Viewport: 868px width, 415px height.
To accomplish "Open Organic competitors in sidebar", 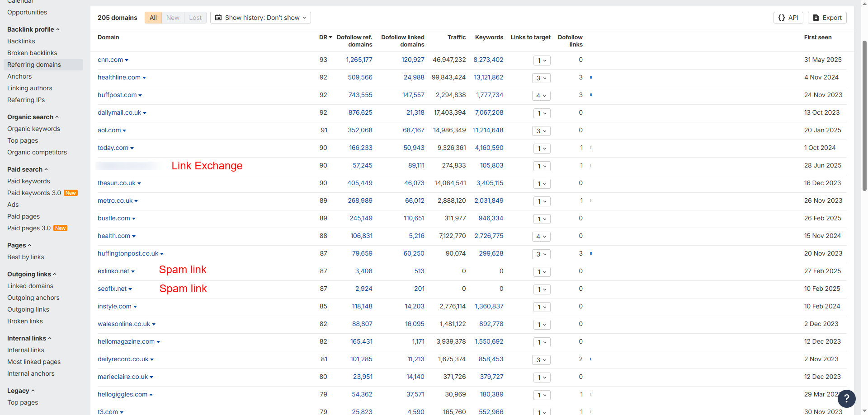I will click(37, 152).
